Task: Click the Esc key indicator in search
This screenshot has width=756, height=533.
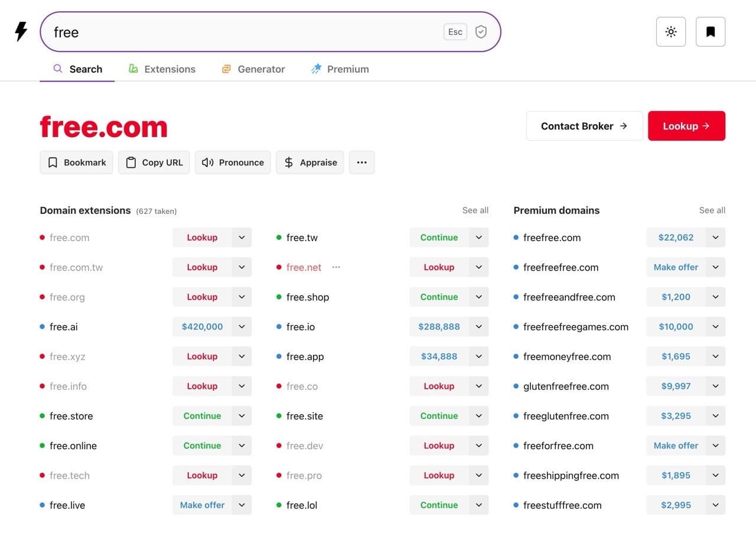Action: coord(455,31)
